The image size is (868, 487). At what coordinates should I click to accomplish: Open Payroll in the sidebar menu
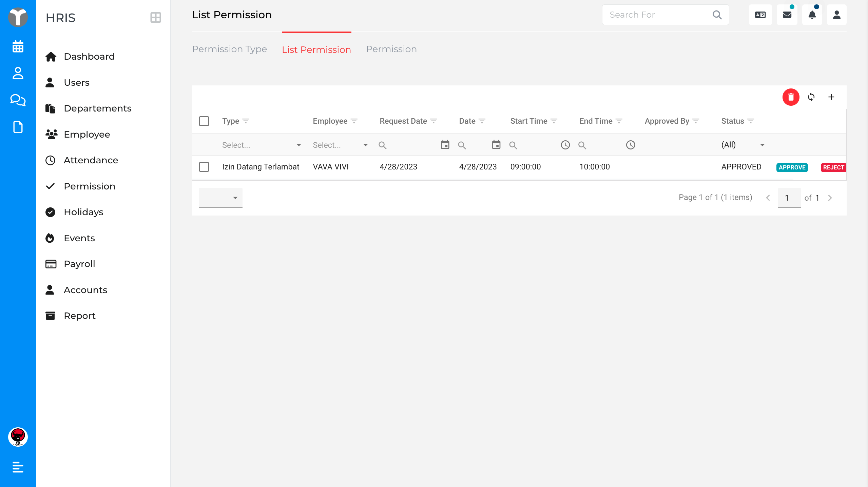(79, 264)
